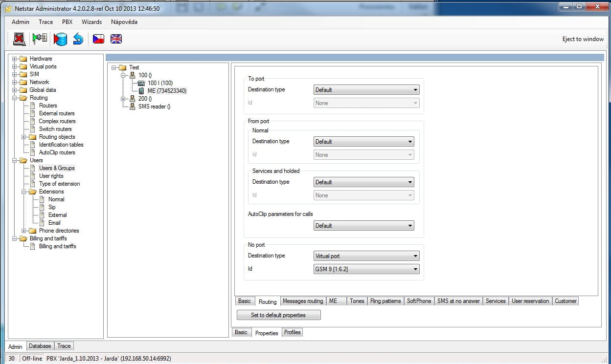Image resolution: width=611 pixels, height=364 pixels.
Task: Click the blue undo arrow icon
Action: 78,39
